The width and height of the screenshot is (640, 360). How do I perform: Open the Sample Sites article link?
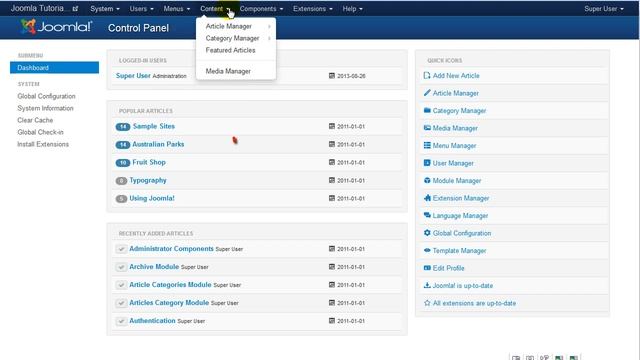click(154, 126)
